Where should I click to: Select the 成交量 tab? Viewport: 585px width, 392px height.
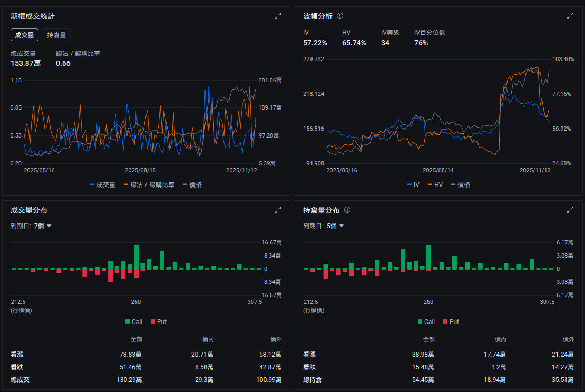[24, 35]
